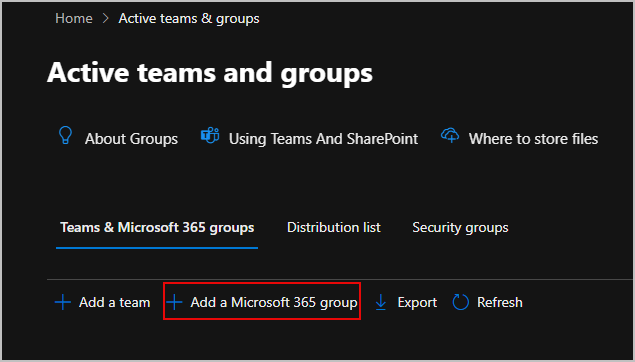
Task: Click the Export download arrow icon
Action: click(x=381, y=302)
